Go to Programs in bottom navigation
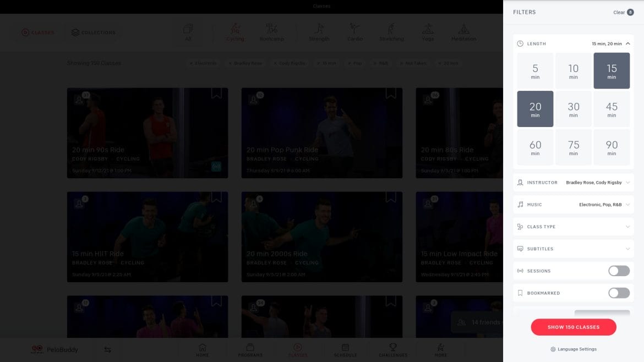The width and height of the screenshot is (644, 362). [250, 350]
